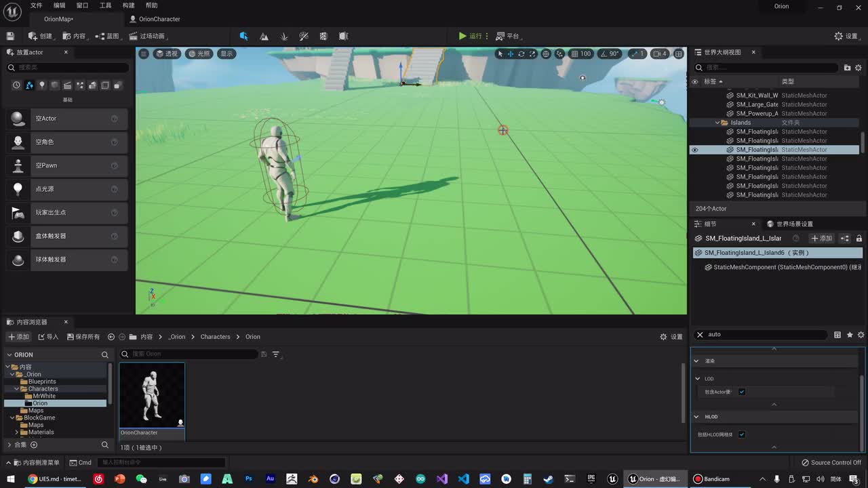This screenshot has width=868, height=488.
Task: Switch to the OrionCharacter tab
Action: pos(155,19)
